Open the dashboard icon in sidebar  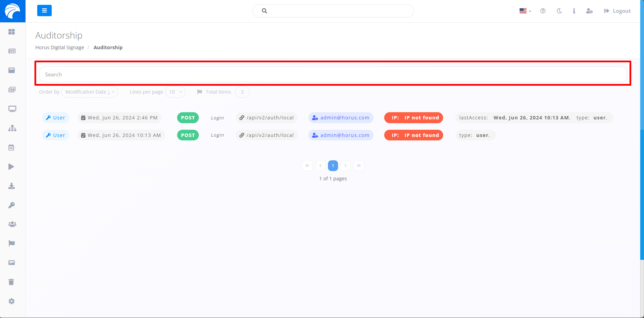point(12,32)
